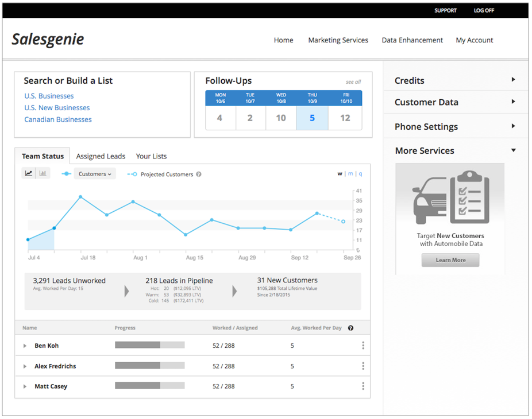Screen dimensions: 532x419
Task: Open Projected Customers help question mark
Action: click(x=199, y=174)
